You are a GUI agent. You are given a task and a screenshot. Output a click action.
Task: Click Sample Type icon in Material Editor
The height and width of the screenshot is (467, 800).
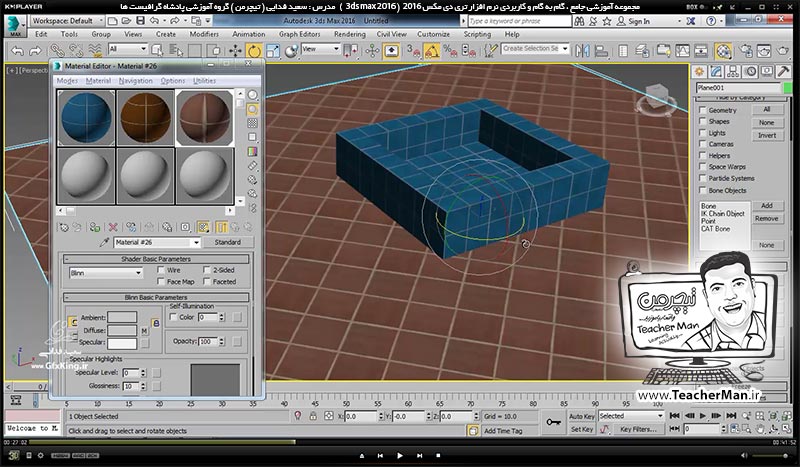click(x=253, y=95)
